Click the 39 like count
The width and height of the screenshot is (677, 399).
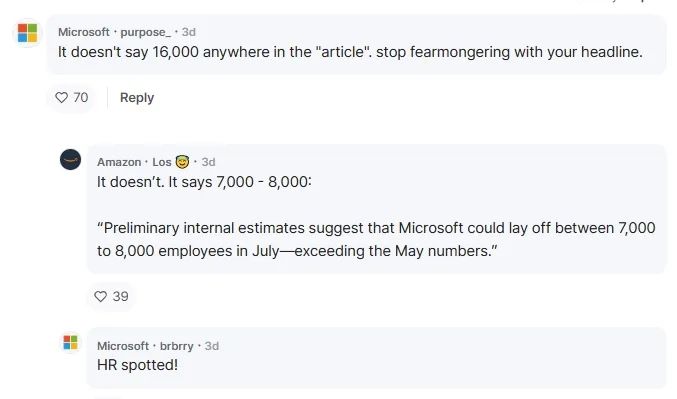tap(120, 296)
